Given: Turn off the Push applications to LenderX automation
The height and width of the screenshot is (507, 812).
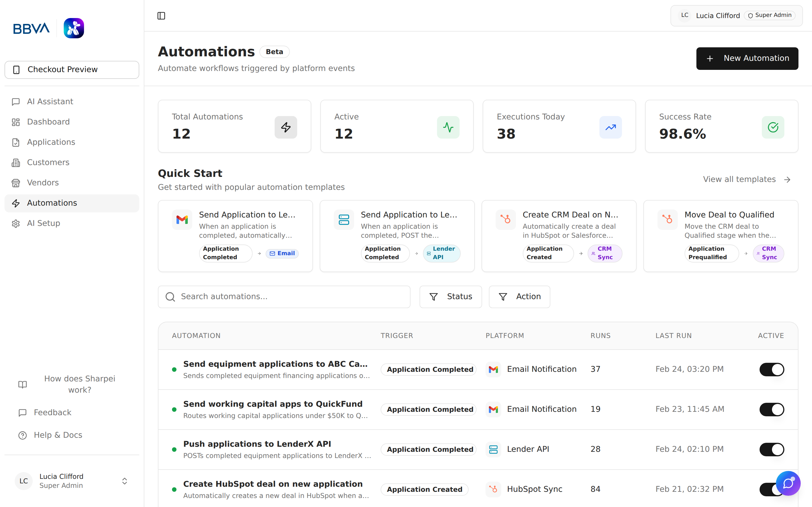Looking at the screenshot, I should [772, 449].
